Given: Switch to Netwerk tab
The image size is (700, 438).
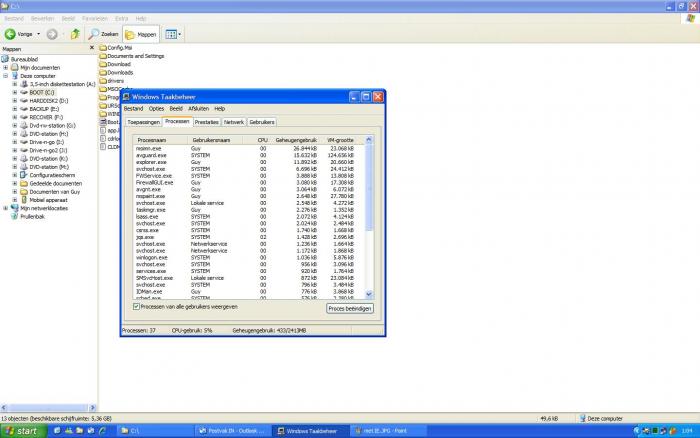Looking at the screenshot, I should [234, 122].
